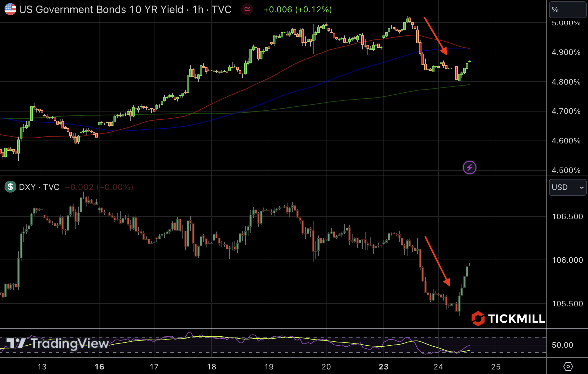Click the 106.000 DXY axis label
Viewport: 588px width, 374px height.
(x=568, y=260)
